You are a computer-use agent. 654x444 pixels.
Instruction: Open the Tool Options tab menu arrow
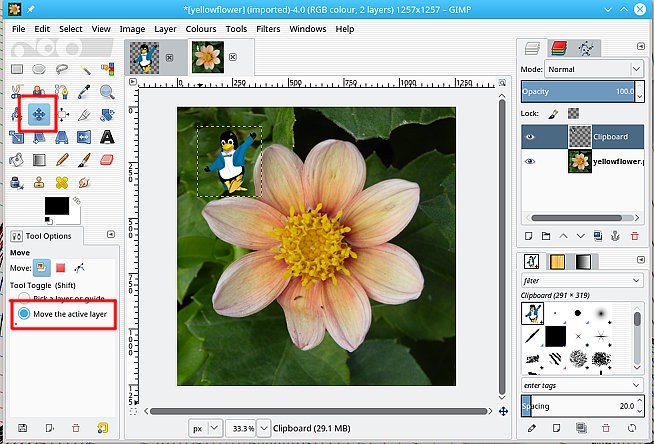111,234
